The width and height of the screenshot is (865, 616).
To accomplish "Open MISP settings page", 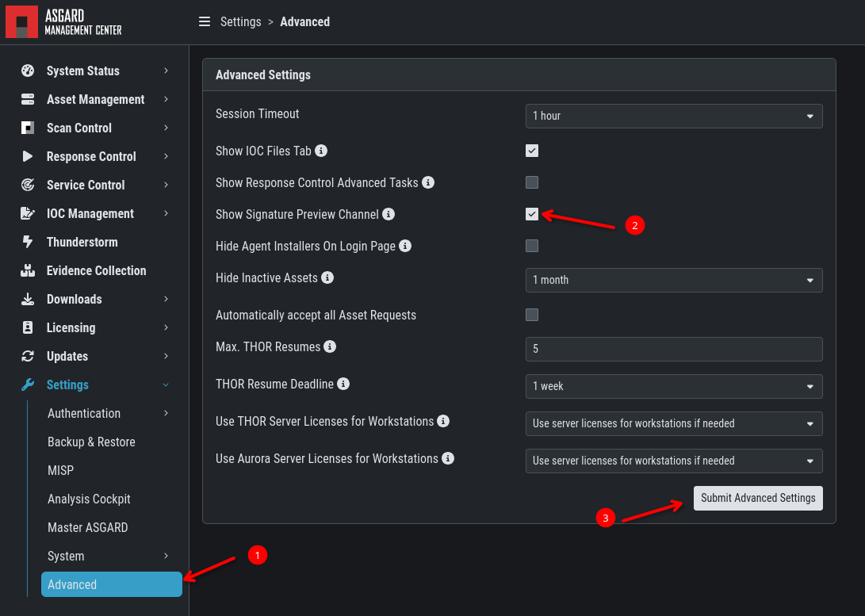I will coord(61,470).
